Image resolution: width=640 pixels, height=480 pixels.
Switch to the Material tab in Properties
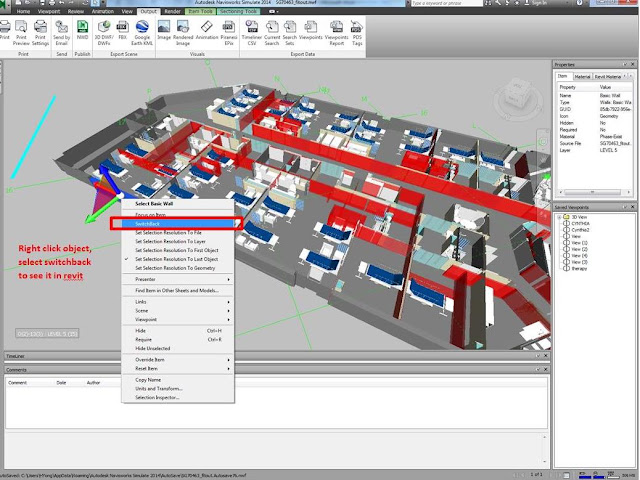(x=582, y=77)
